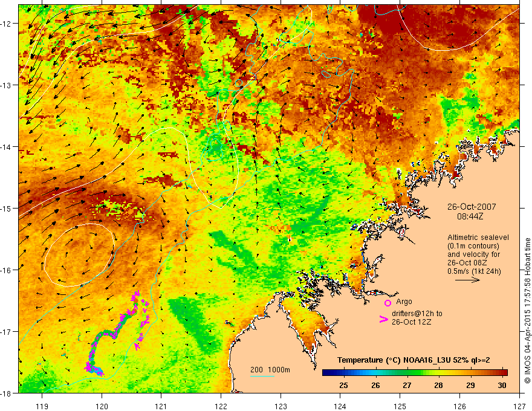Viewport: 532px width, 411px height.
Task: Click the closed white eddy contour near 119.5, -16
Action: tap(79, 255)
